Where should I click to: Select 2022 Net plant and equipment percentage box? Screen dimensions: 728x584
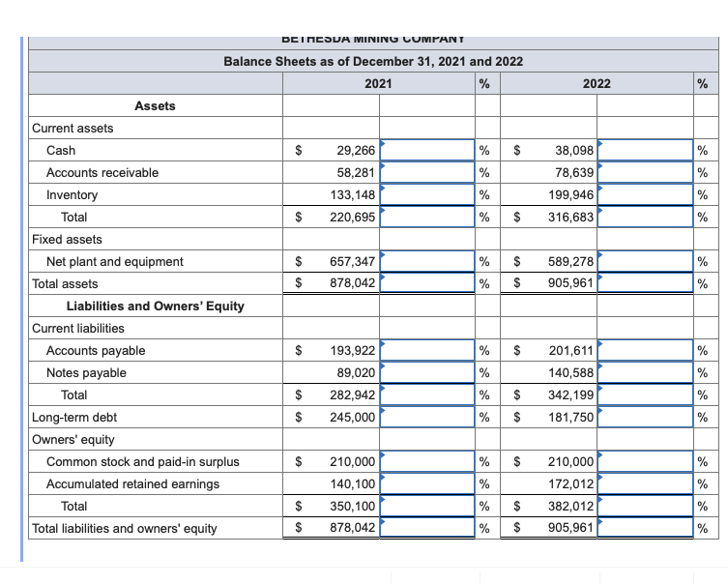tap(645, 261)
